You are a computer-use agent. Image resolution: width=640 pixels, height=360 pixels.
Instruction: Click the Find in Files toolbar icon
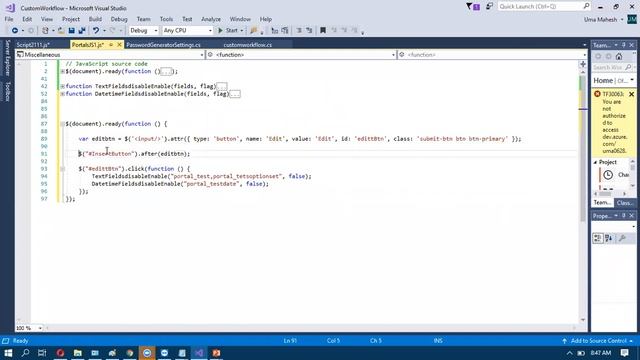tap(254, 30)
